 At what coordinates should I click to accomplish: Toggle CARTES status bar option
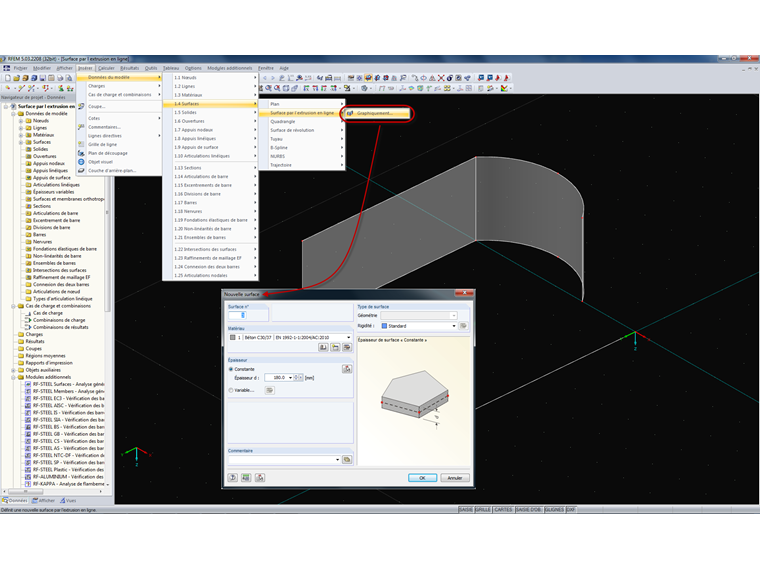[x=503, y=509]
